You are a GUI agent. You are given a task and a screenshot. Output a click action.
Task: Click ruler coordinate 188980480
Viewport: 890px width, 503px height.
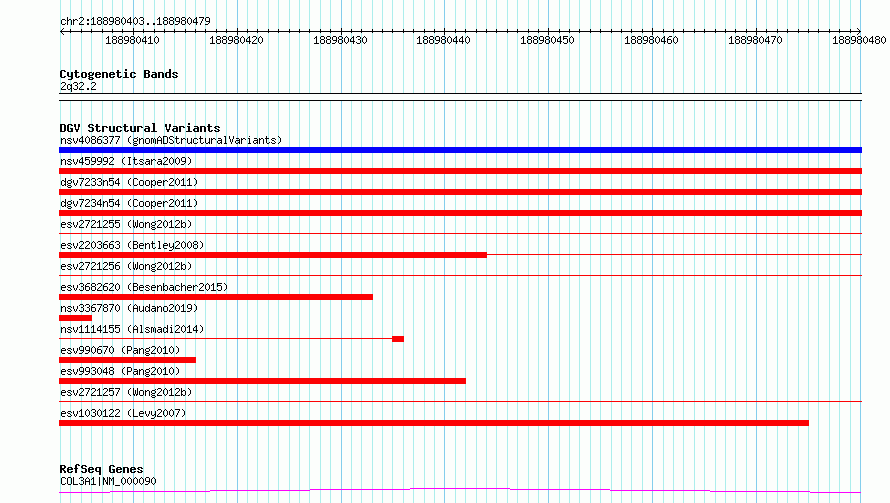pos(859,40)
